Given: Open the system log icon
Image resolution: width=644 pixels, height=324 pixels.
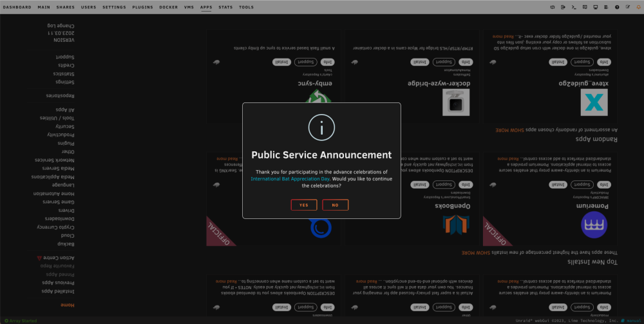Looking at the screenshot, I should click(606, 7).
